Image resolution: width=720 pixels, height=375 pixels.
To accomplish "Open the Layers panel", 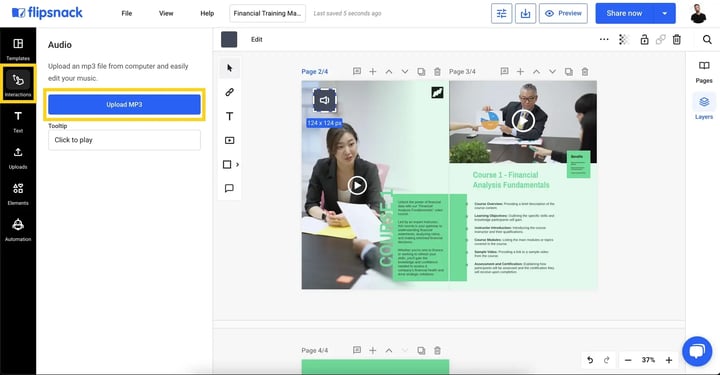I will click(703, 107).
